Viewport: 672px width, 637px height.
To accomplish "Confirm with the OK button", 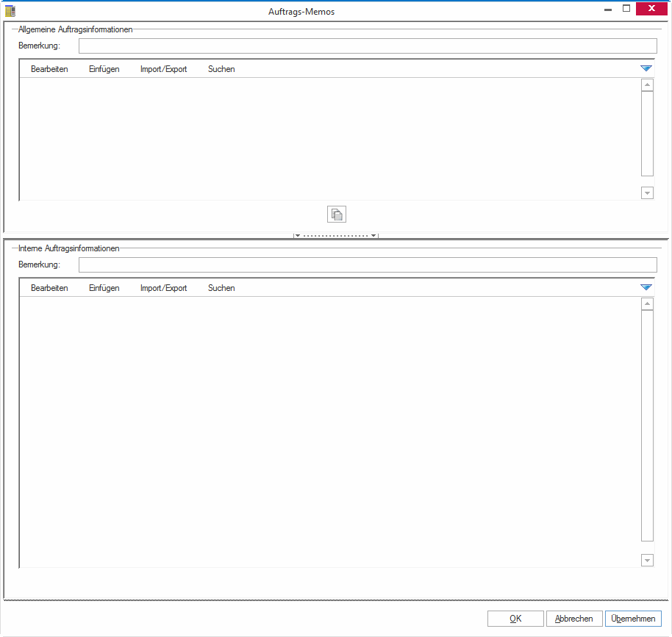I will [515, 619].
